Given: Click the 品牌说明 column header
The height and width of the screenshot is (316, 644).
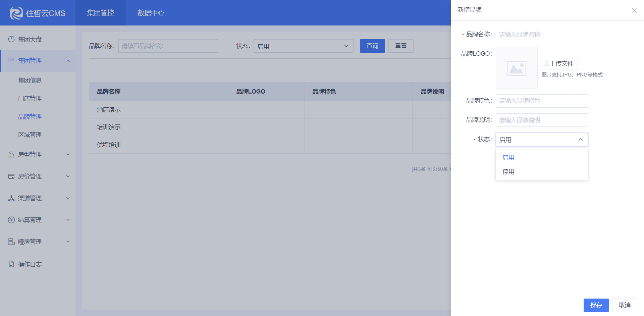Looking at the screenshot, I should pos(432,92).
